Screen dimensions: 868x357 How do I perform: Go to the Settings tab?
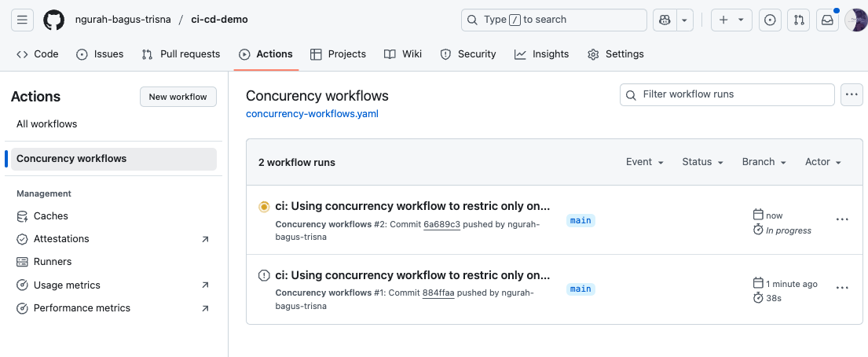pyautogui.click(x=616, y=54)
